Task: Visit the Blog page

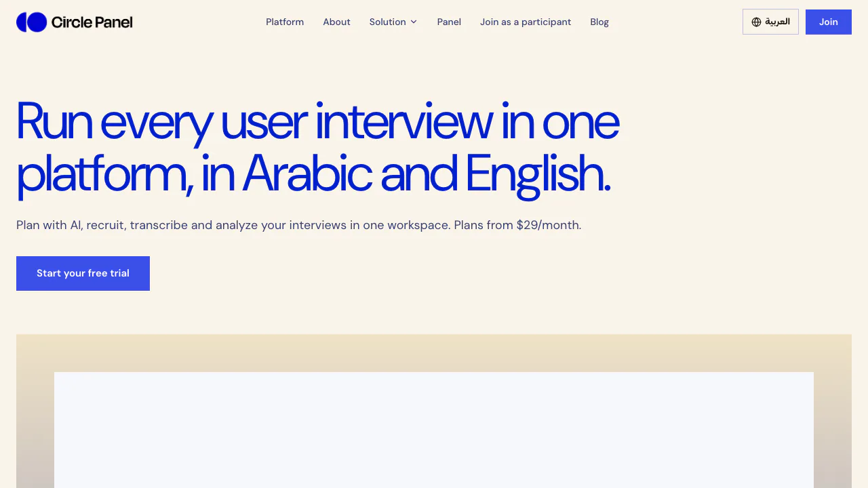Action: (599, 22)
